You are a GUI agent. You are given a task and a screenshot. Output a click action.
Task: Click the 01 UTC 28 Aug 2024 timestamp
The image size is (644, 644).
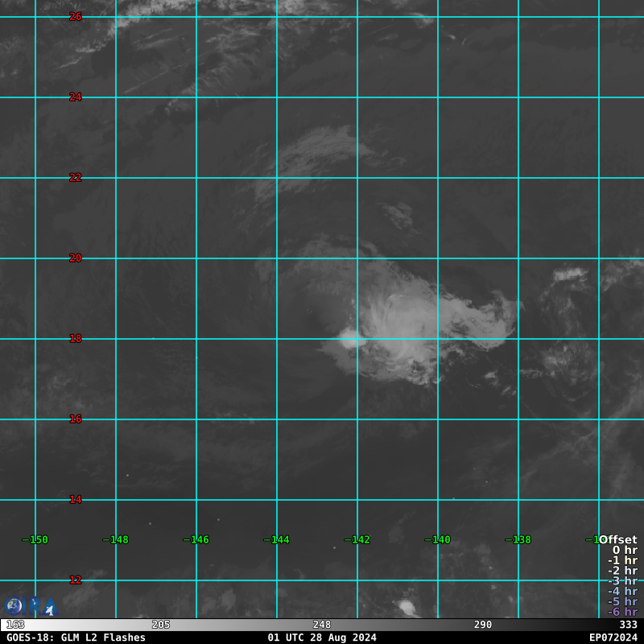tap(322, 638)
